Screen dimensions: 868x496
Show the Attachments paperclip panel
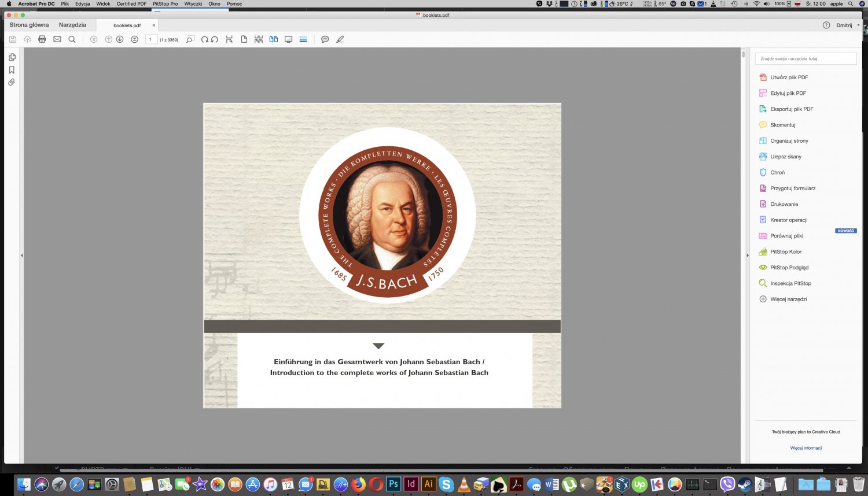(x=12, y=82)
